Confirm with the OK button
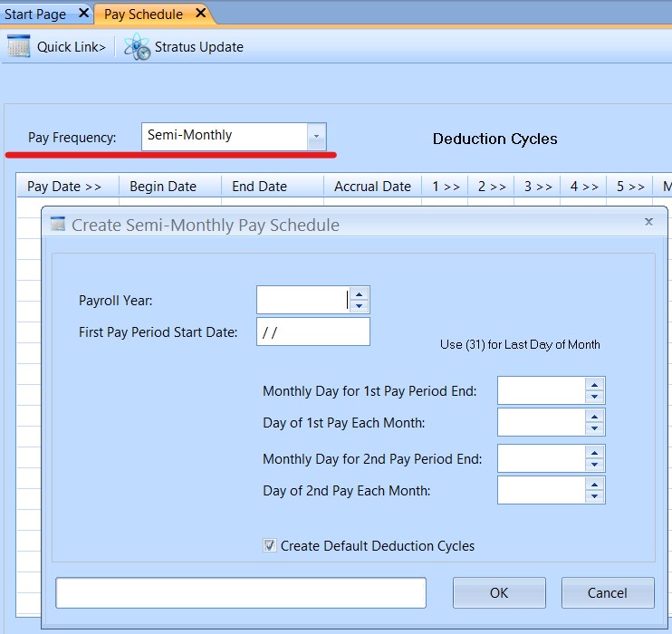672x634 pixels. pos(499,592)
